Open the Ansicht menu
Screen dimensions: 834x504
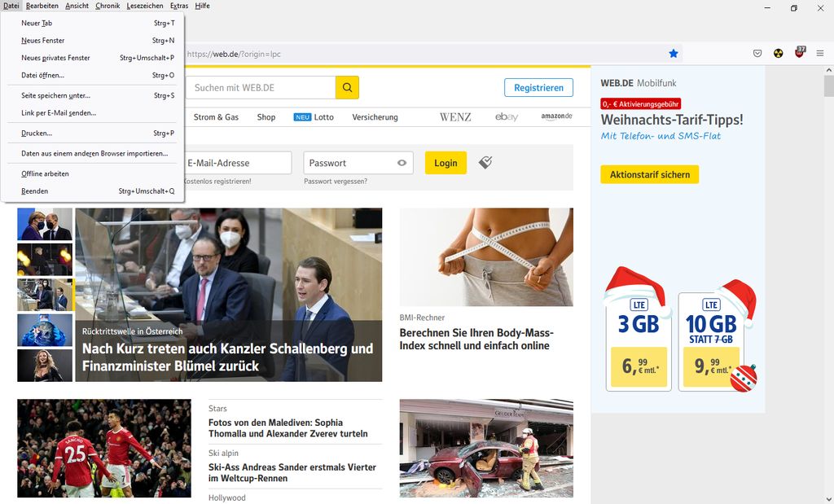[77, 6]
